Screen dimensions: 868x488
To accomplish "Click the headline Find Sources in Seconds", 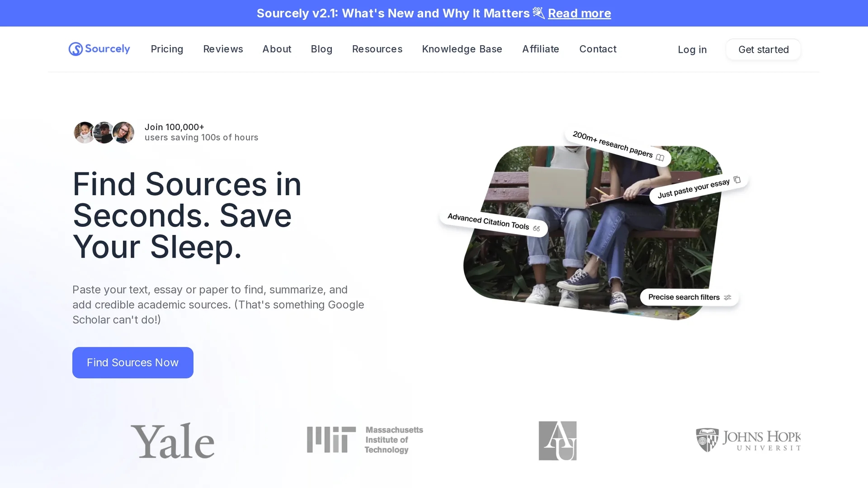I will pos(187,215).
